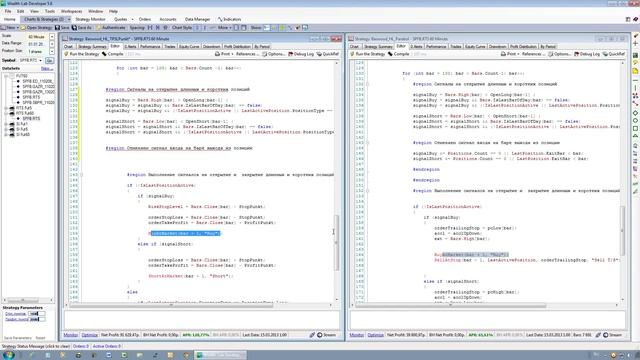Open the Tools menu
Image resolution: width=640 pixels, height=360 pixels.
tap(50, 11)
